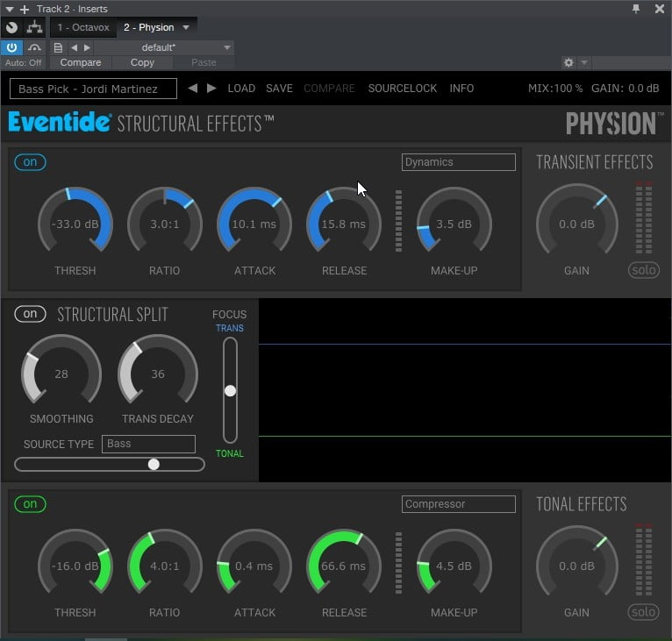The height and width of the screenshot is (641, 672).
Task: Switch to the 1 - Octavox tab
Action: coord(83,27)
